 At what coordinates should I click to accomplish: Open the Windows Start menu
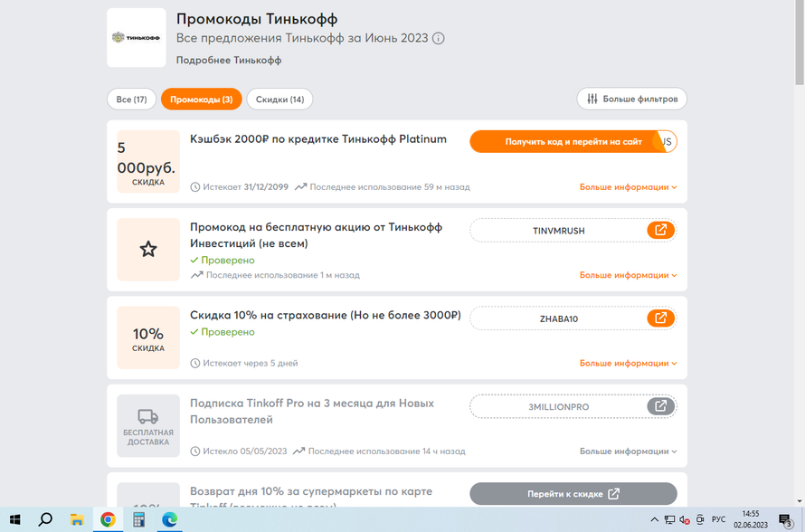[x=14, y=519]
